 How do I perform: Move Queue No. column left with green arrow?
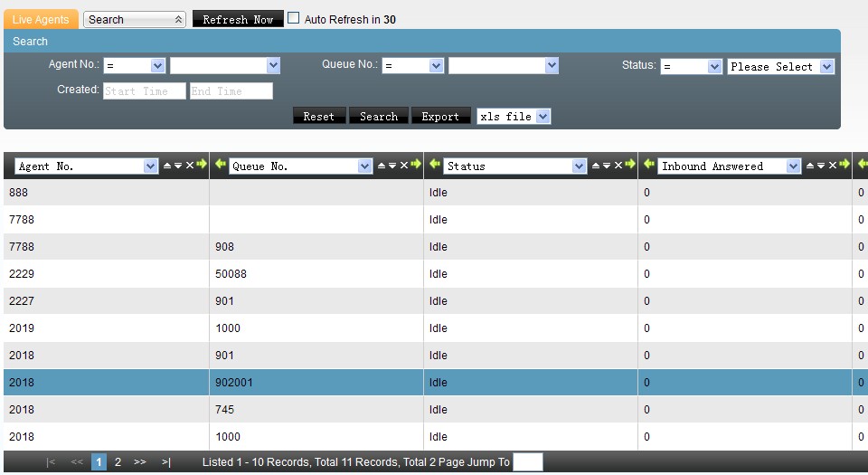click(221, 165)
